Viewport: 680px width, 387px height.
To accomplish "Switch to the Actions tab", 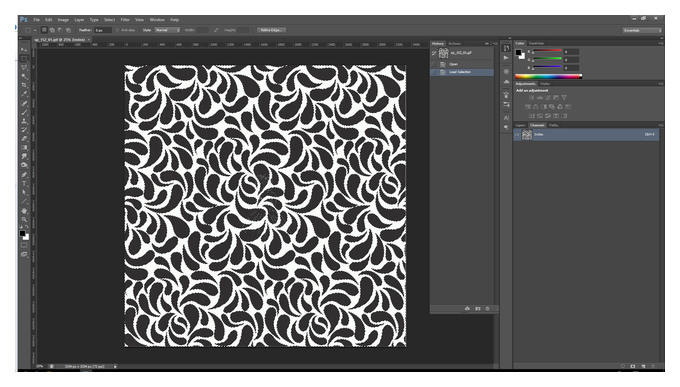I will pyautogui.click(x=454, y=44).
